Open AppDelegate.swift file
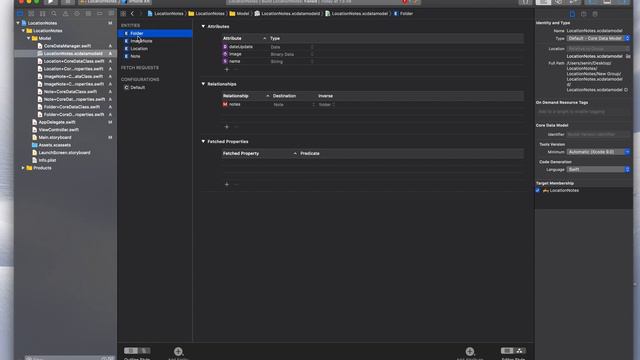Screen dimensions: 640x360 pyautogui.click(x=57, y=122)
